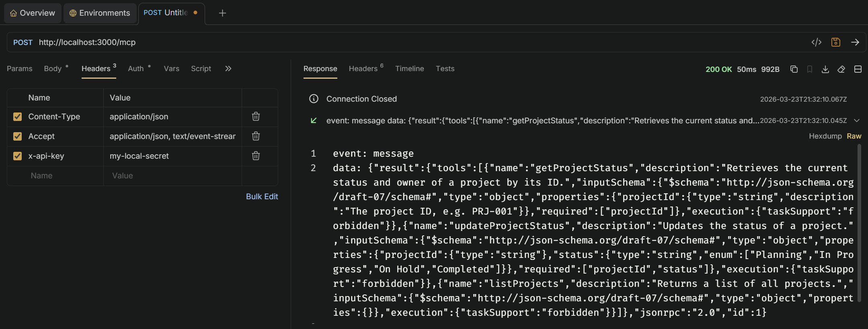Expand more request tabs chevron

[228, 69]
